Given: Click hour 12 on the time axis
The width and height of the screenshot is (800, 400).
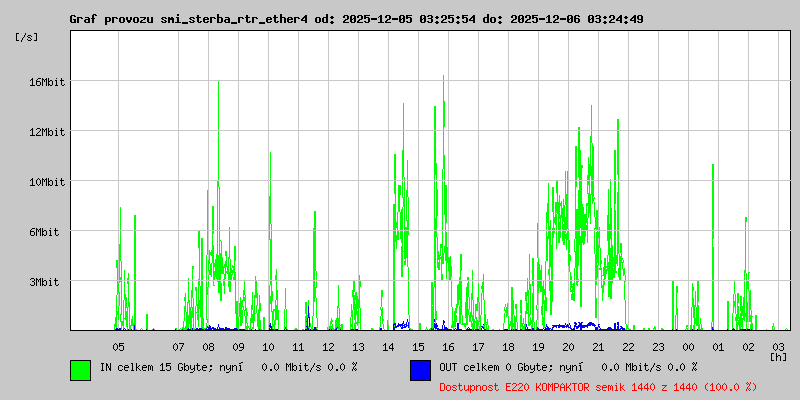Looking at the screenshot, I should (328, 346).
